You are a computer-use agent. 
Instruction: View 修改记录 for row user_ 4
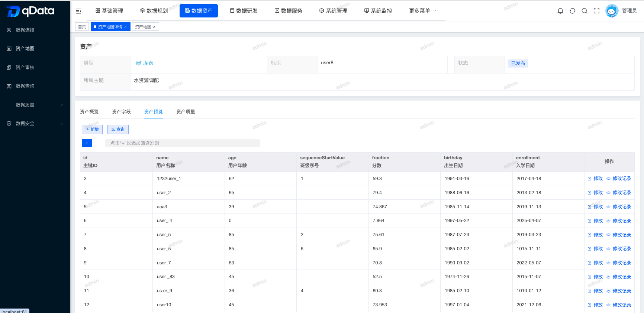619,221
